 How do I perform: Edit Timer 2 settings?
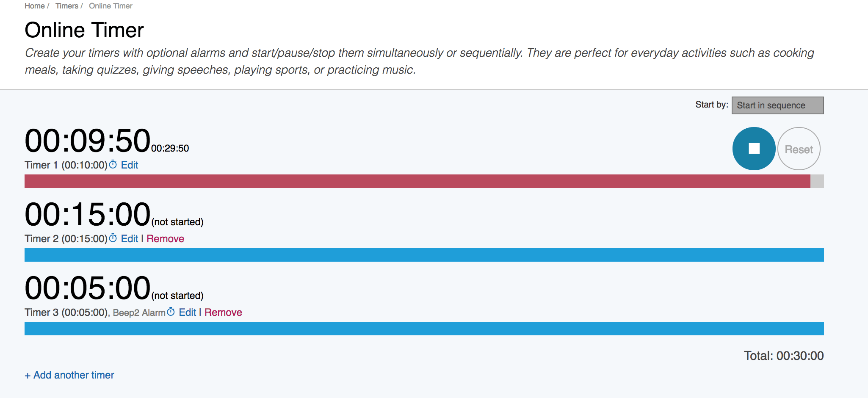pos(130,239)
